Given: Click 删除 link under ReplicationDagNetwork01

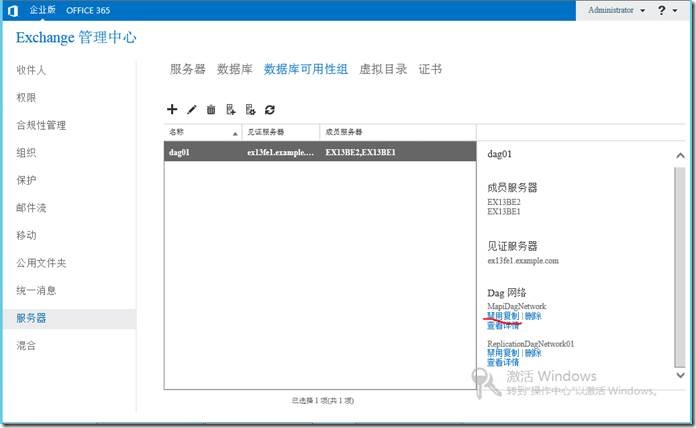Looking at the screenshot, I should click(533, 353).
